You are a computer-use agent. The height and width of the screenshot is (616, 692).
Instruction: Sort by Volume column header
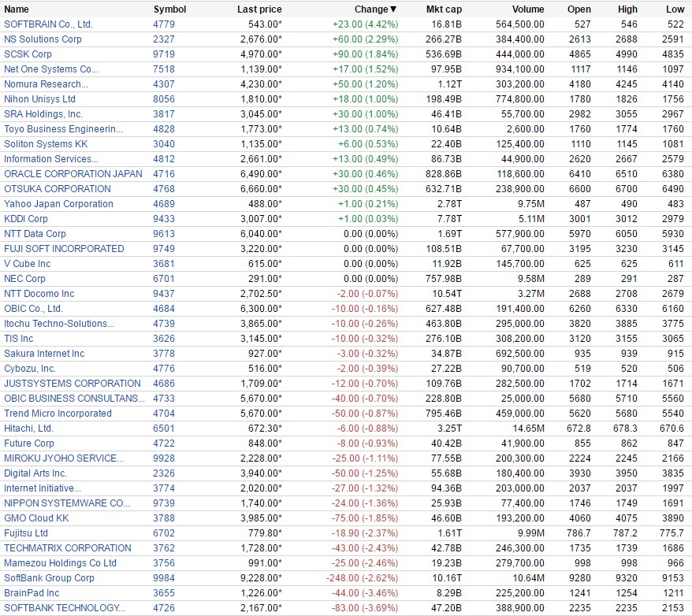(x=528, y=9)
